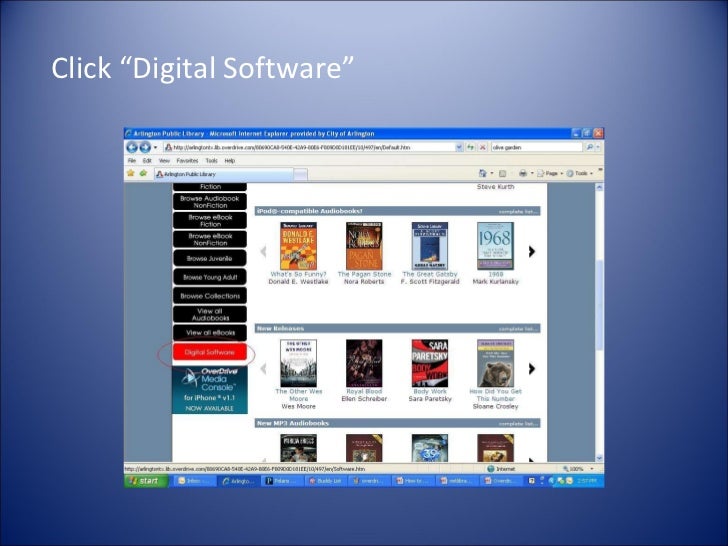Open the File menu
Viewport: 728px width, 546px height.
132,161
